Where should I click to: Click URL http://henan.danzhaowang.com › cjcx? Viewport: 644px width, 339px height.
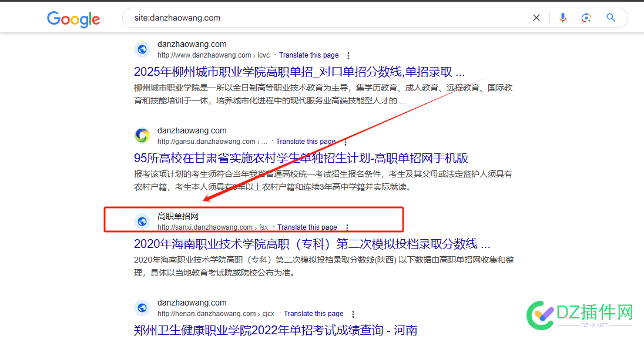[x=216, y=314]
